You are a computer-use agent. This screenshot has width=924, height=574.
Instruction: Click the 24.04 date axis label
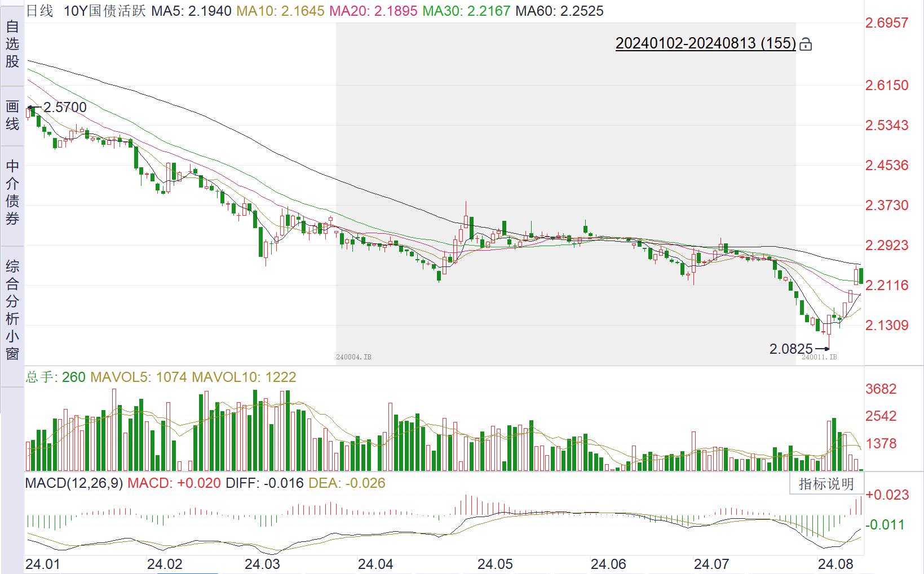375,564
